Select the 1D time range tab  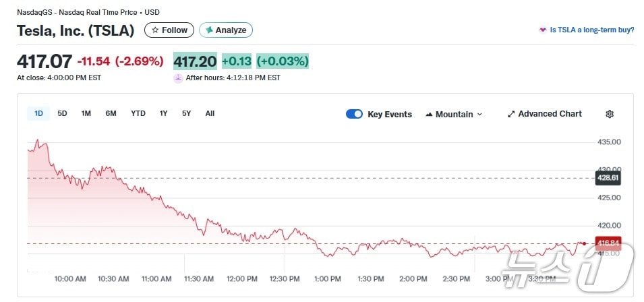pos(38,113)
